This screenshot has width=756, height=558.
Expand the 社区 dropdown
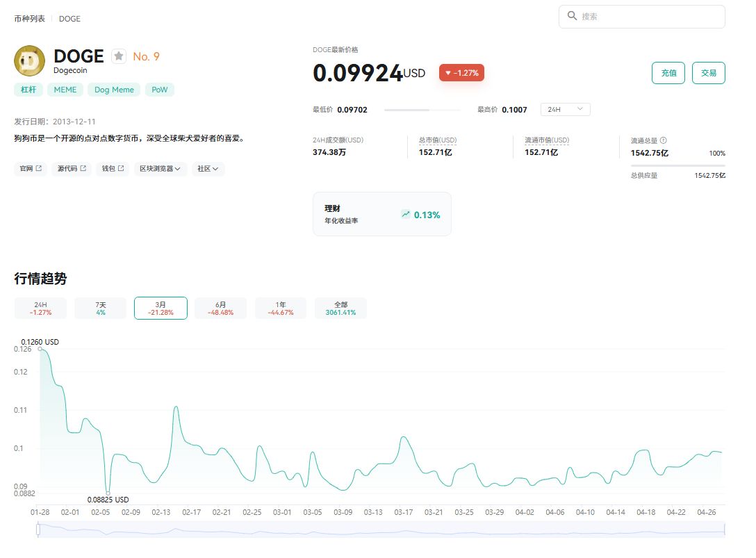[x=208, y=168]
